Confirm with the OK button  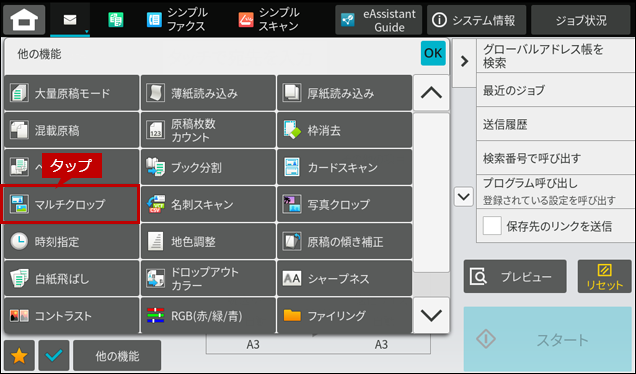(433, 53)
